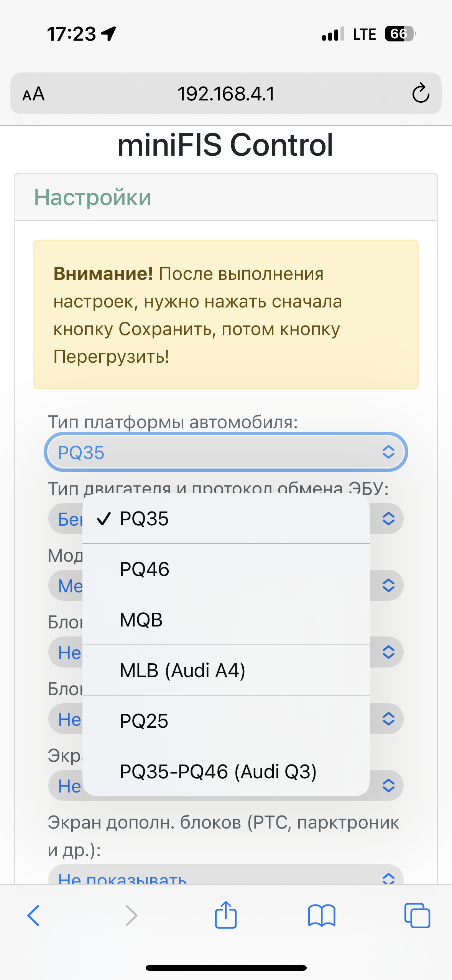Select the checked PQ35 option
The height and width of the screenshot is (980, 452).
point(226,518)
